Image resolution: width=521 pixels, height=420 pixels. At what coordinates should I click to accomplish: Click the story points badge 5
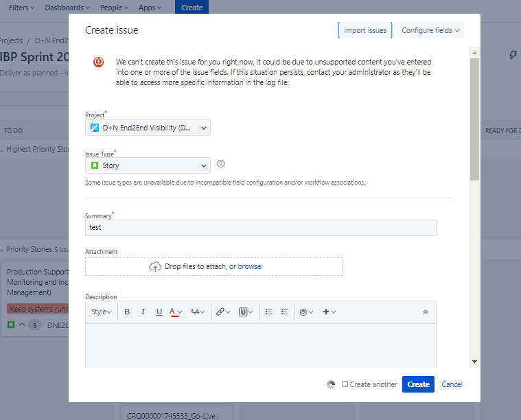point(35,325)
